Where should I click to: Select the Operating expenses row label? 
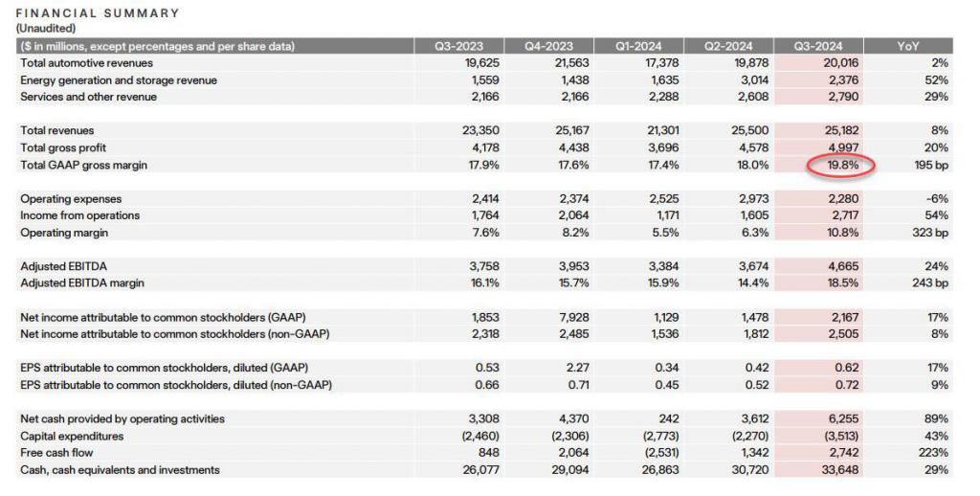pyautogui.click(x=71, y=199)
